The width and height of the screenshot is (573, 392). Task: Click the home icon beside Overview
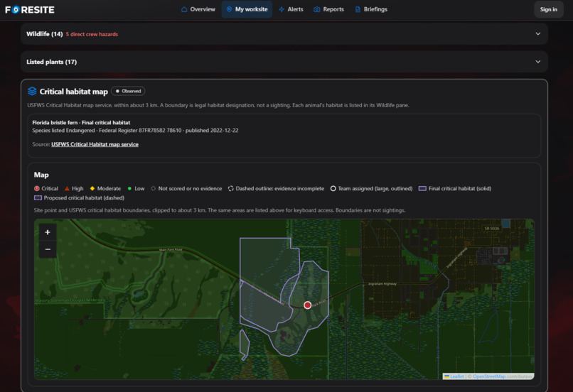coord(184,9)
